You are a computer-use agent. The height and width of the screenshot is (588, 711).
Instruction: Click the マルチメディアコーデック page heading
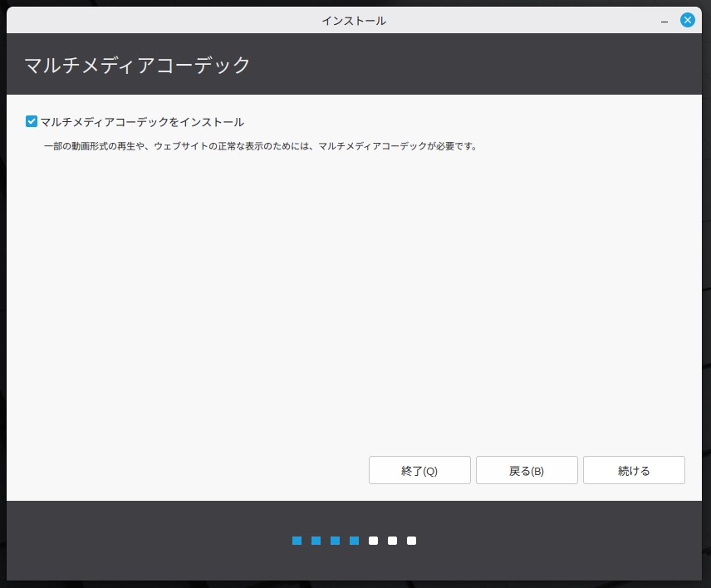tap(138, 65)
